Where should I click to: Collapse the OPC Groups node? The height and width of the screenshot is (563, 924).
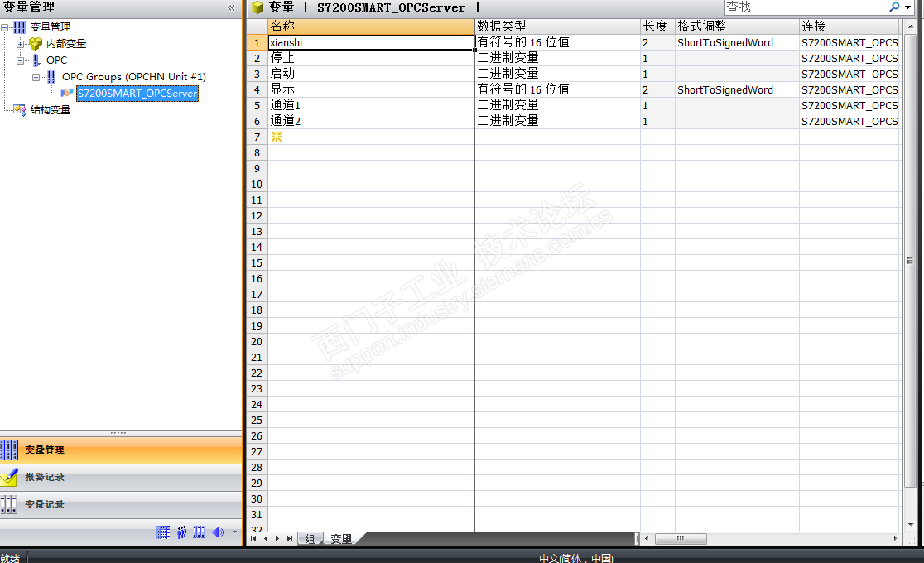pos(36,77)
